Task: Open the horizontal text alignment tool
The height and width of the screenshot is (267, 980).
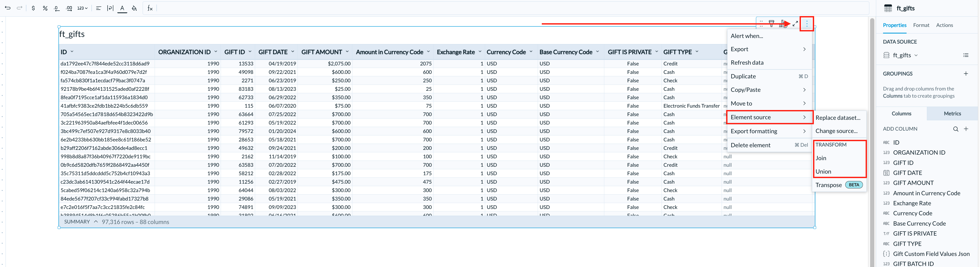Action: click(99, 8)
